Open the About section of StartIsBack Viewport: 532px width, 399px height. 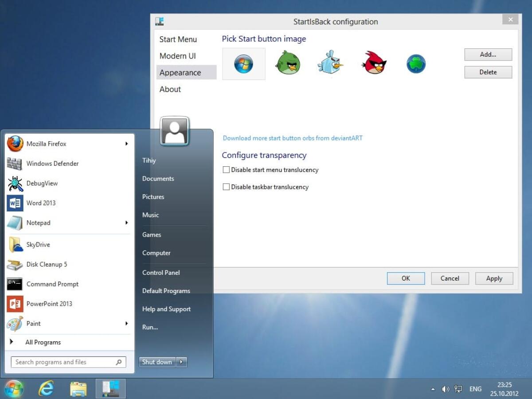[170, 89]
